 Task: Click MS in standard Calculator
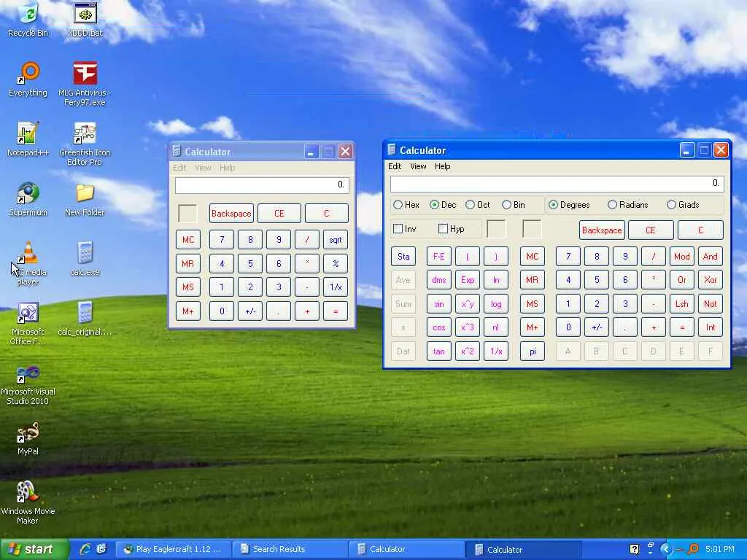[187, 287]
